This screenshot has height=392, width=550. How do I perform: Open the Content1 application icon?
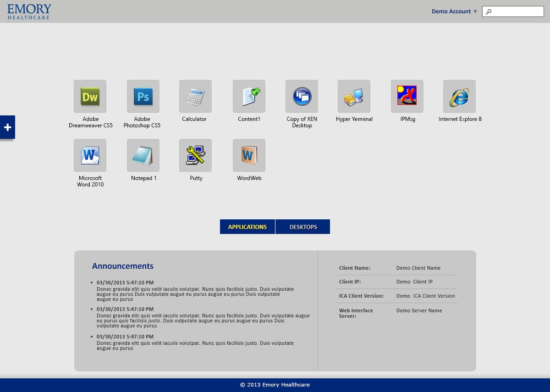click(249, 96)
